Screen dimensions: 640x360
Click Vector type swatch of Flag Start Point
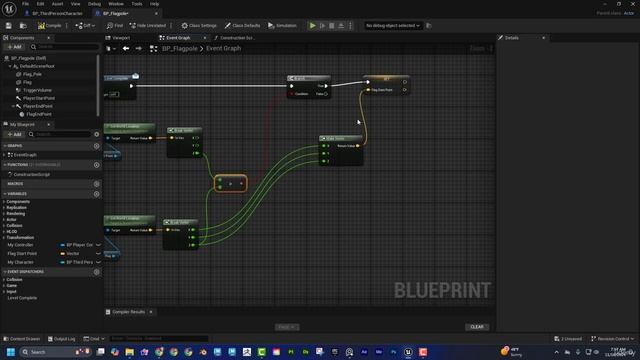click(x=62, y=254)
